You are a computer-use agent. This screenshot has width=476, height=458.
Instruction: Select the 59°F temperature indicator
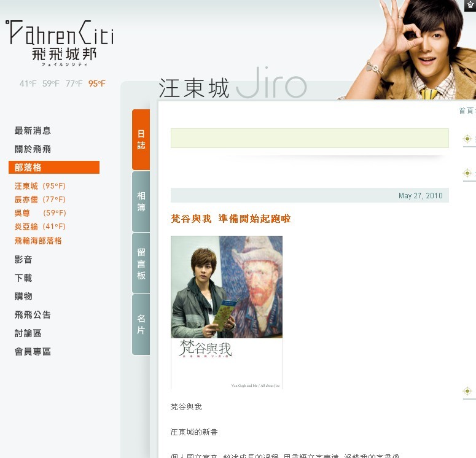pyautogui.click(x=51, y=83)
